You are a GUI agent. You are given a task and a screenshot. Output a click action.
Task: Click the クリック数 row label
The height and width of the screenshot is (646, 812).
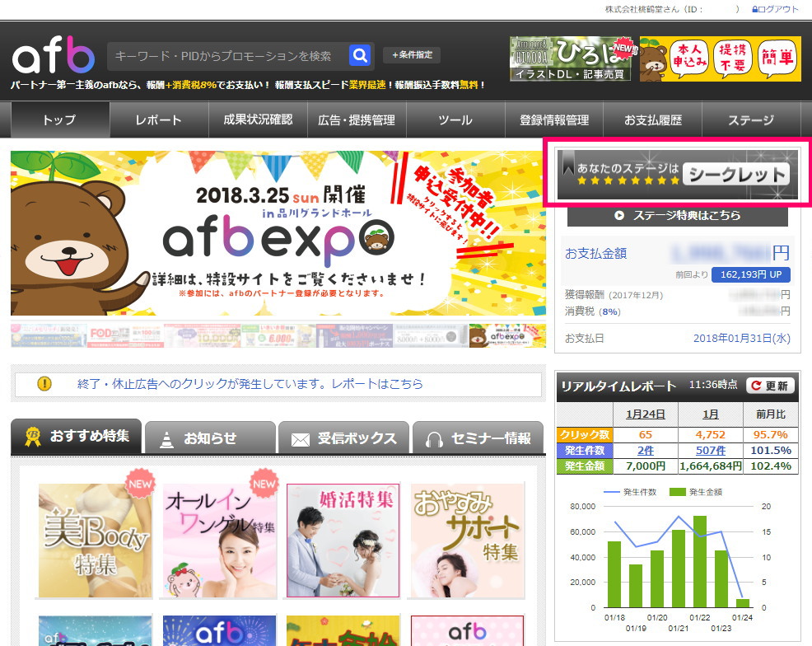[585, 434]
